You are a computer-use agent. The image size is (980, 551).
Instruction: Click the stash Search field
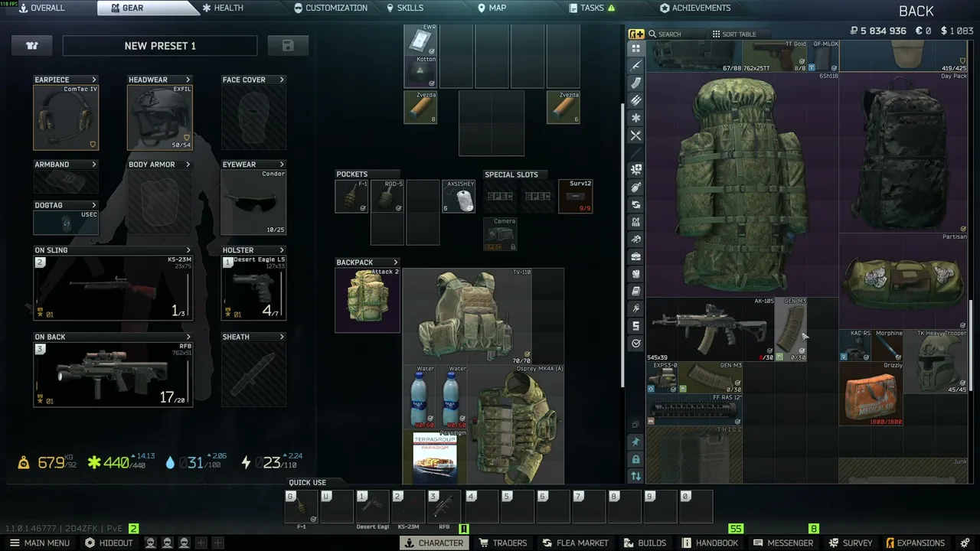676,34
